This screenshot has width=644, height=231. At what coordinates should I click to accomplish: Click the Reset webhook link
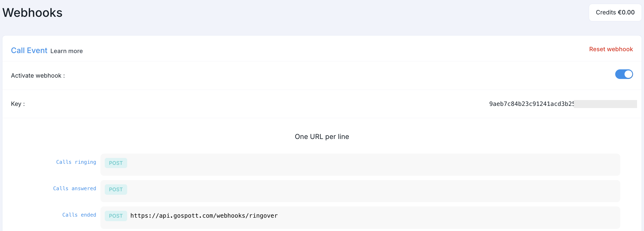point(611,49)
